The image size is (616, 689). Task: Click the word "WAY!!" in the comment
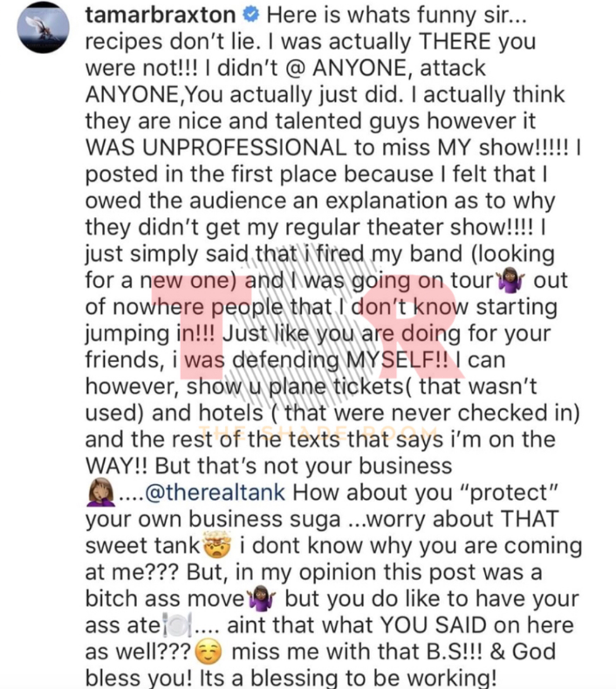tap(116, 466)
